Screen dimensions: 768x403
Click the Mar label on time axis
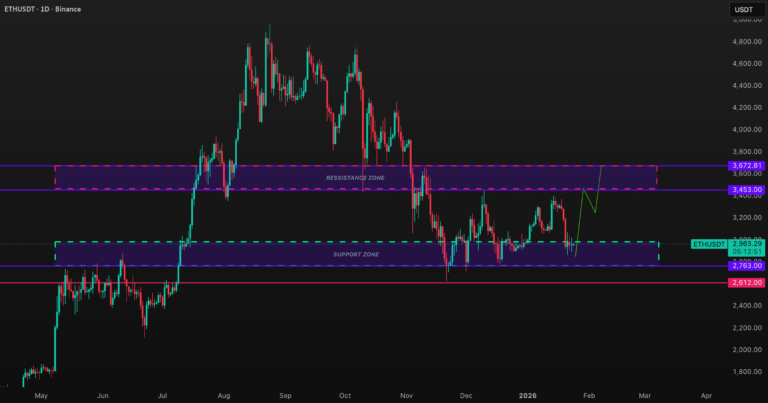coord(645,396)
